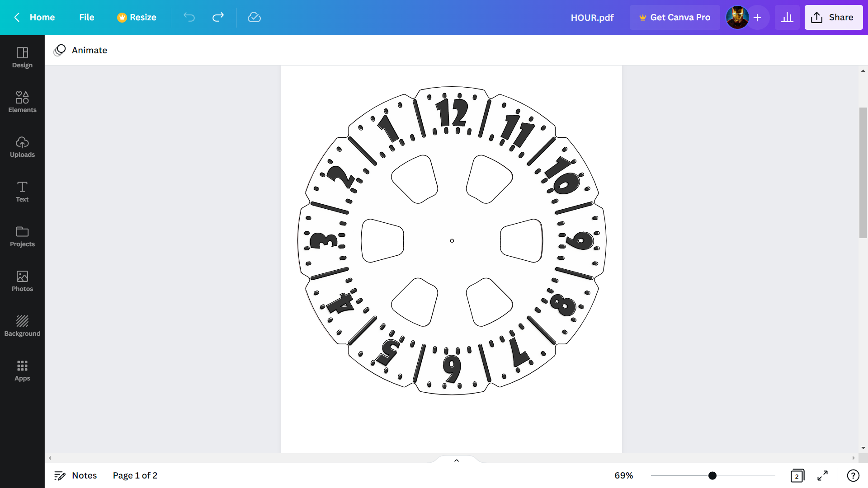Click the Undo arrow icon

click(x=189, y=17)
